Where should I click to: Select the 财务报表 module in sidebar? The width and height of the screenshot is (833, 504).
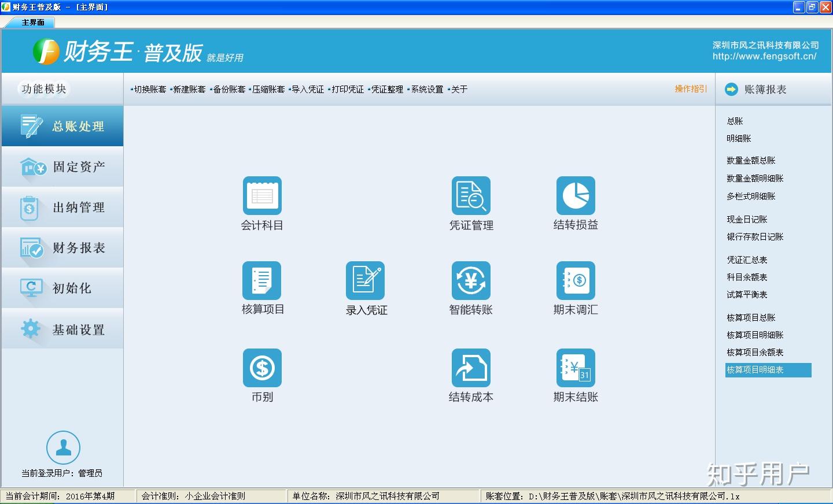click(62, 248)
